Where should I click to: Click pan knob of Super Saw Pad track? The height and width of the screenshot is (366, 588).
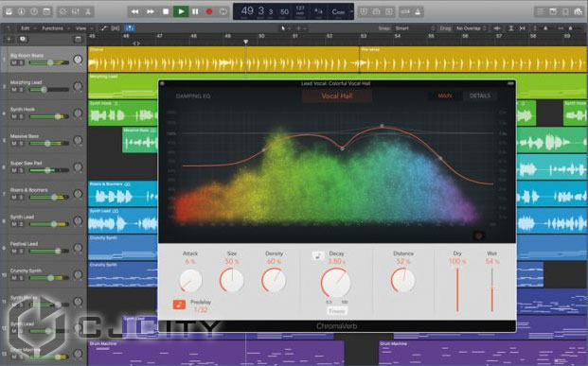pos(78,167)
